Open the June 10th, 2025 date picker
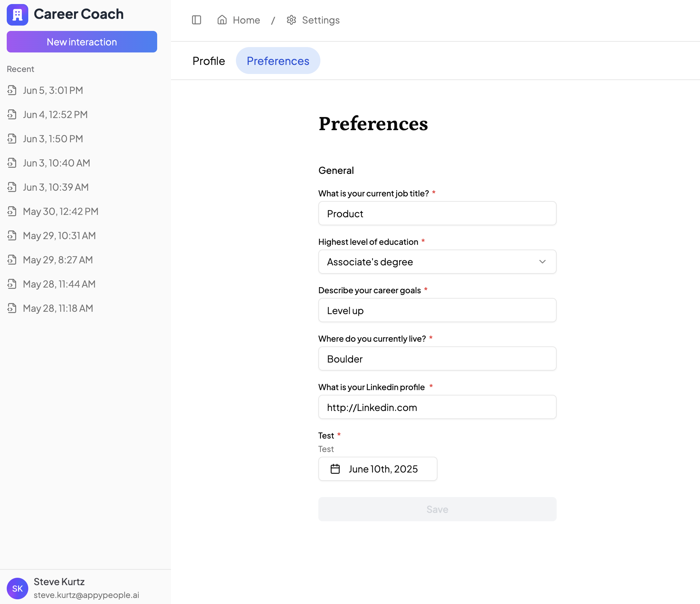Image resolution: width=700 pixels, height=604 pixels. tap(383, 469)
